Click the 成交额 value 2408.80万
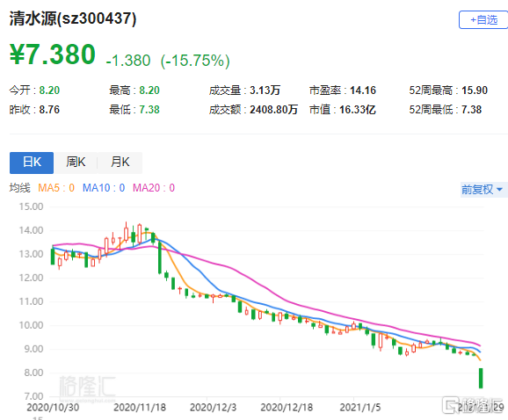This screenshot has height=420, width=508. click(273, 110)
